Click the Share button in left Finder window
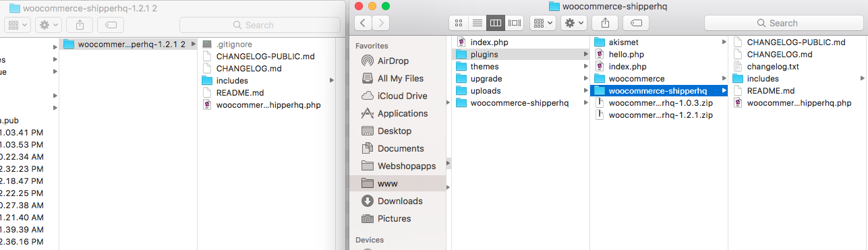This screenshot has width=868, height=250. [80, 25]
